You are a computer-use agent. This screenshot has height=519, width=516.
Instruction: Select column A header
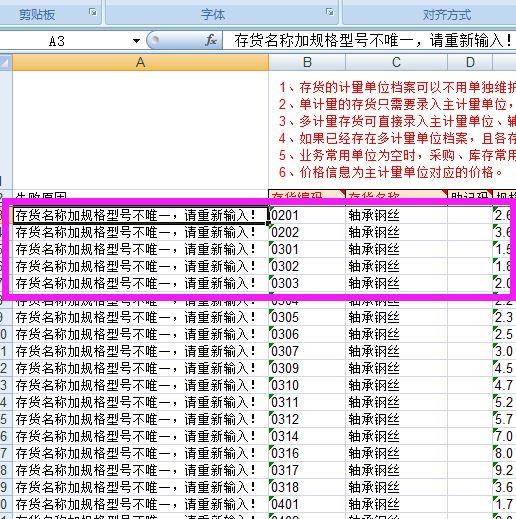tap(140, 62)
